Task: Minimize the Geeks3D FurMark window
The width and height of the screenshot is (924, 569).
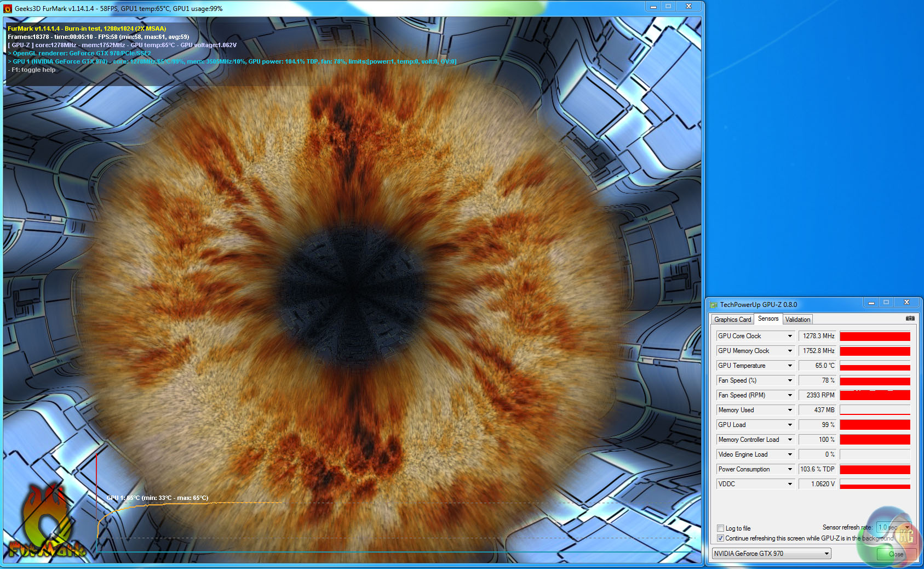Action: point(653,6)
